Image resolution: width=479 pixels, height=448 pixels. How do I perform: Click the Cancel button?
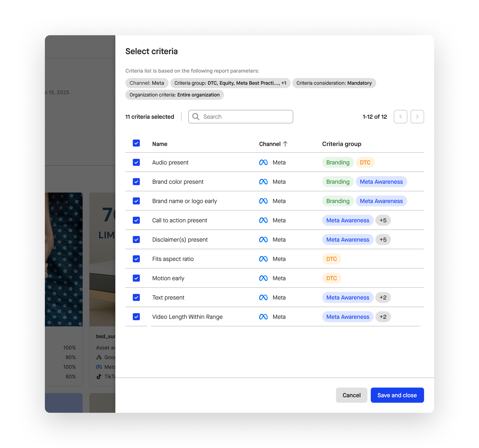(351, 395)
